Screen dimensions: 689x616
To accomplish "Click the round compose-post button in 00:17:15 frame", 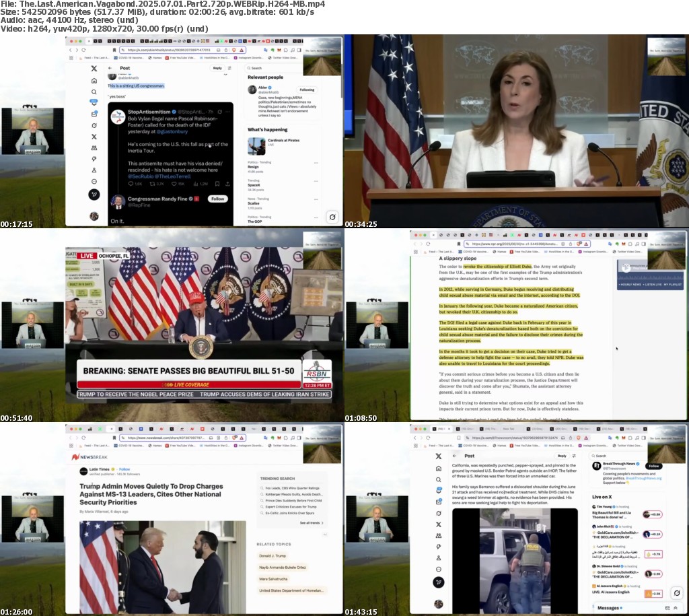I will [94, 195].
